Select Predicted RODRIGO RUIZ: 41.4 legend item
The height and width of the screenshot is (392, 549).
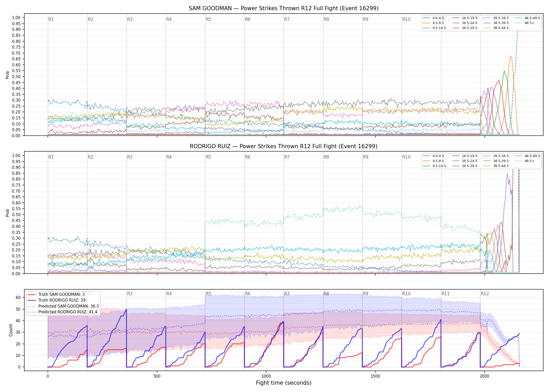coord(62,312)
